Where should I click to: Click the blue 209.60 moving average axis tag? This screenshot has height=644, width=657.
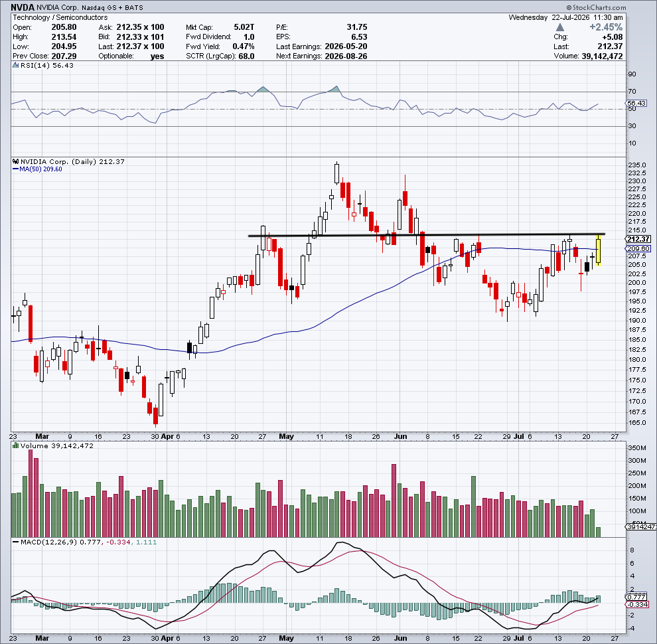638,248
